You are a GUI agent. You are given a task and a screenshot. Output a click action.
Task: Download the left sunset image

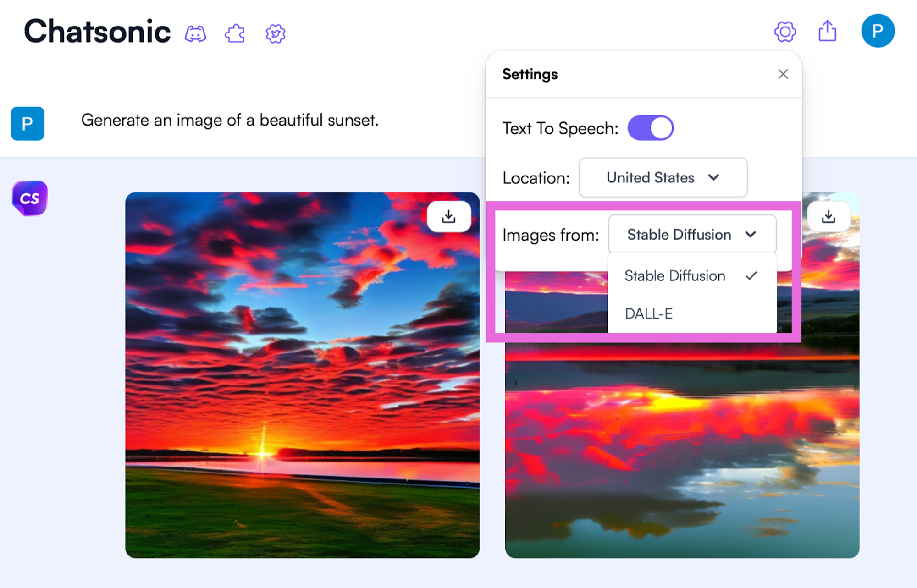pos(449,216)
